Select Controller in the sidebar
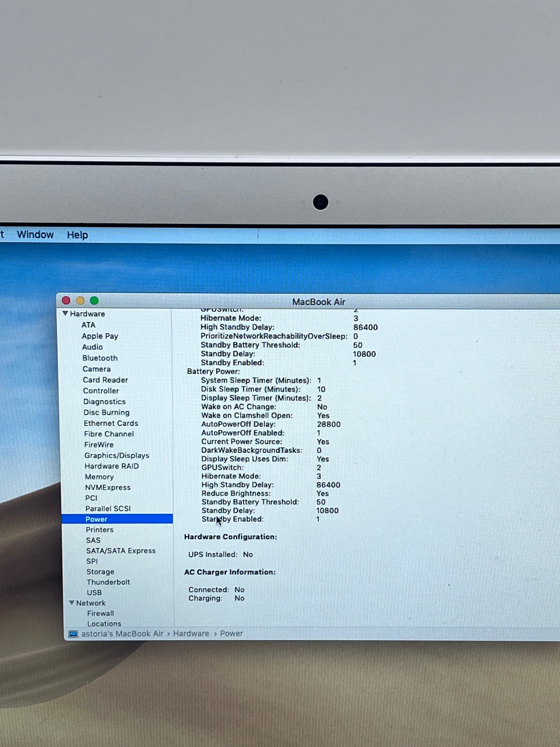 [x=101, y=391]
